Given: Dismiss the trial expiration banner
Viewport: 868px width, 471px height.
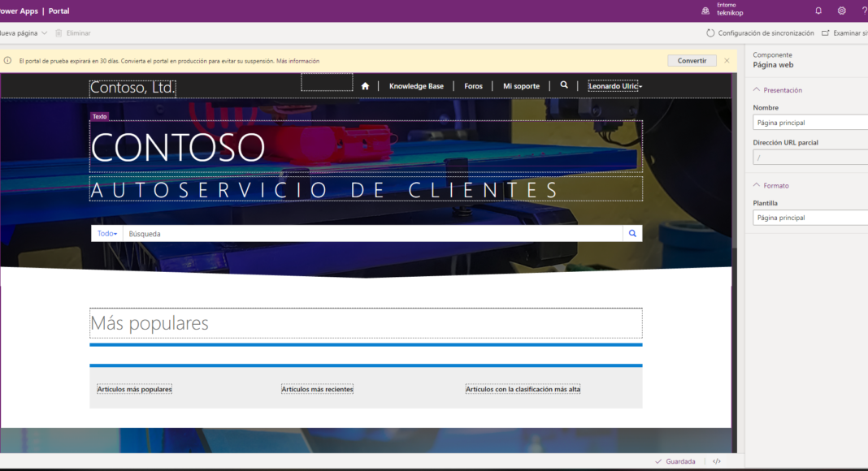Looking at the screenshot, I should point(727,61).
